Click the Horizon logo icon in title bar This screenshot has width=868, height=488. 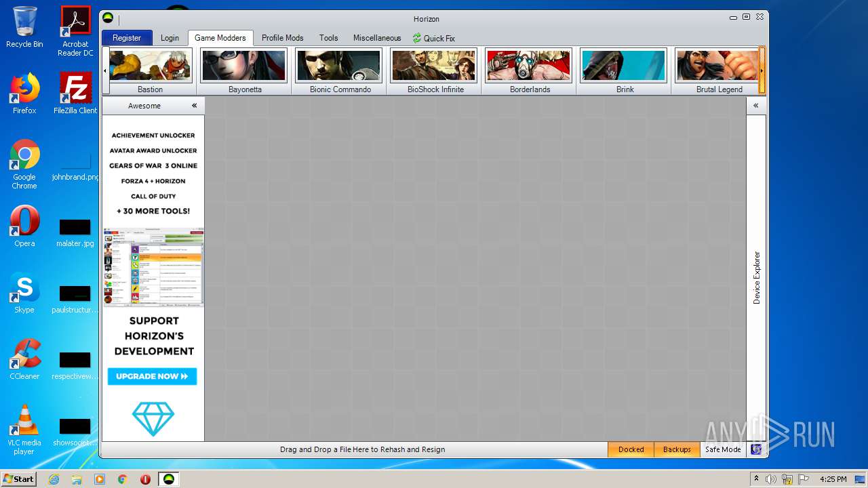click(108, 18)
